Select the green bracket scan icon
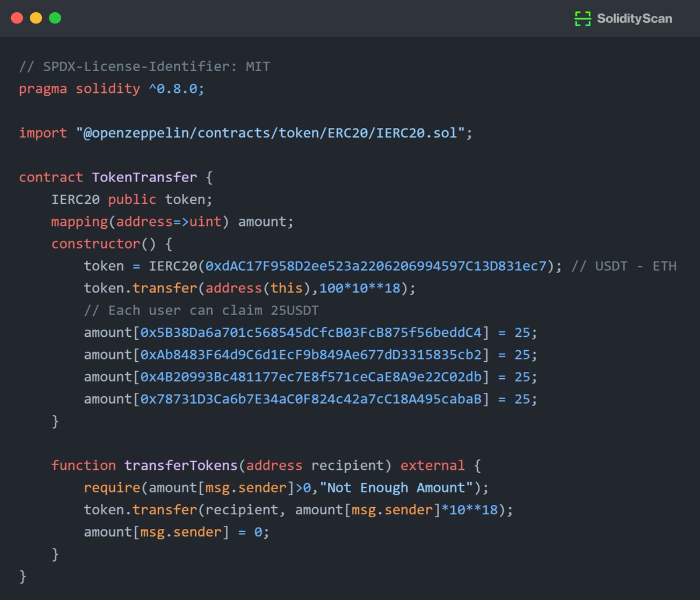Image resolution: width=700 pixels, height=600 pixels. pyautogui.click(x=583, y=18)
